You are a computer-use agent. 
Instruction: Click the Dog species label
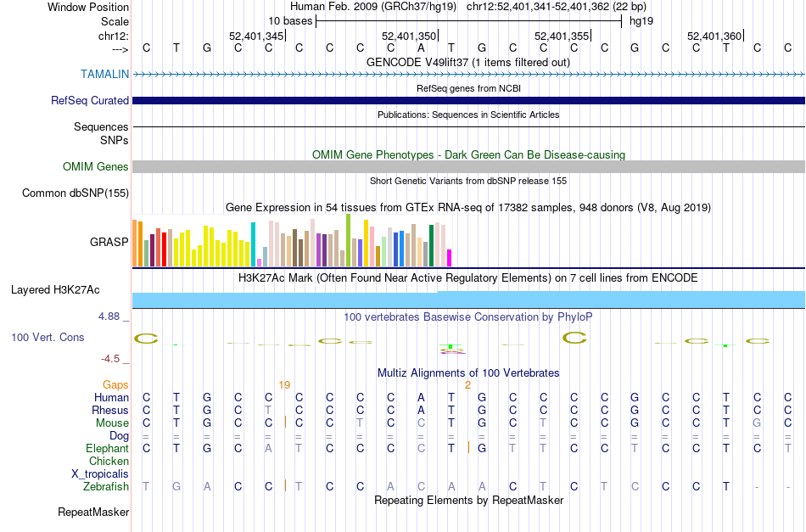[120, 436]
